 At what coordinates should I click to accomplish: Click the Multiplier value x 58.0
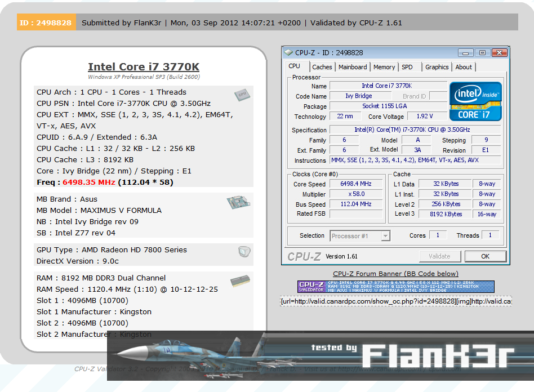(x=356, y=194)
